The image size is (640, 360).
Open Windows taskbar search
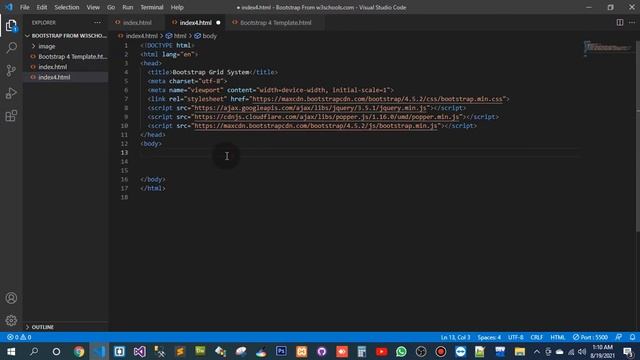click(x=34, y=351)
